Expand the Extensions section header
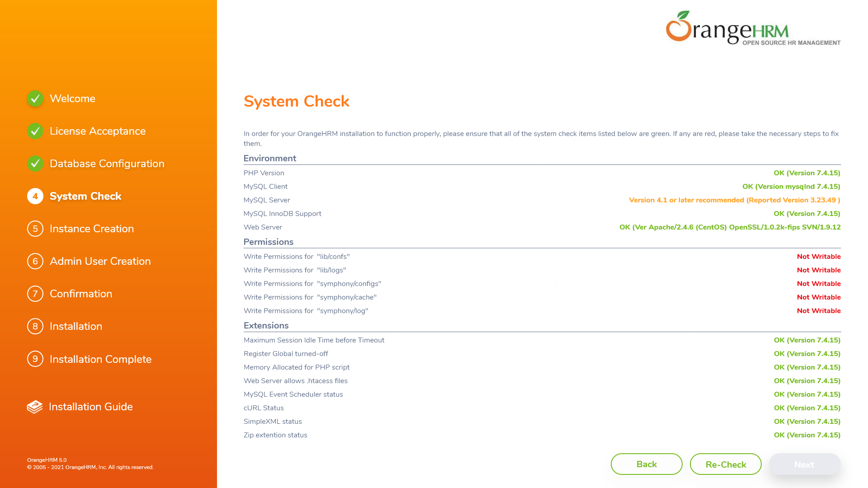 266,325
